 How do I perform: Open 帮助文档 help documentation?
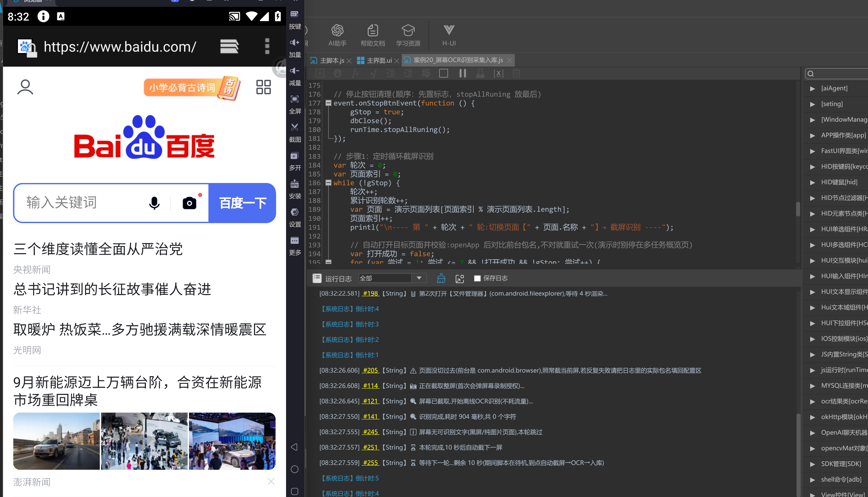coord(373,35)
